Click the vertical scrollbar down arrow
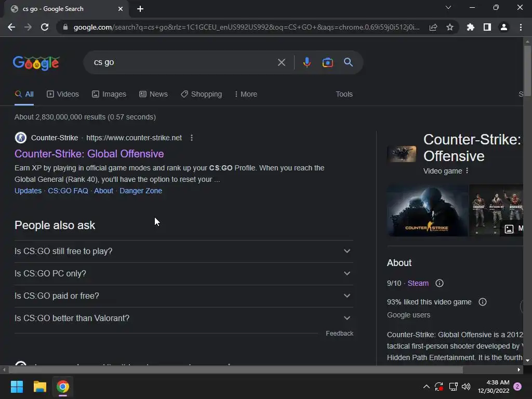The height and width of the screenshot is (399, 532). point(527,361)
